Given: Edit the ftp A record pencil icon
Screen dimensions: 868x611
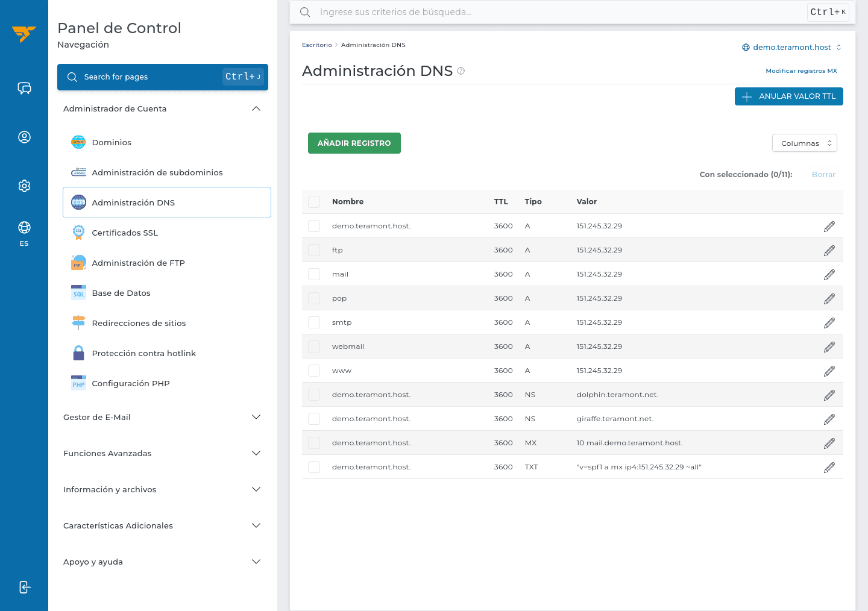Looking at the screenshot, I should click(829, 250).
